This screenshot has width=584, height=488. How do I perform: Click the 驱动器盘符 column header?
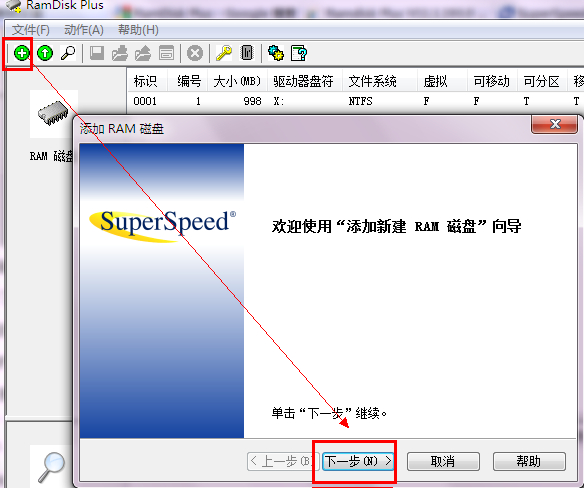[305, 81]
